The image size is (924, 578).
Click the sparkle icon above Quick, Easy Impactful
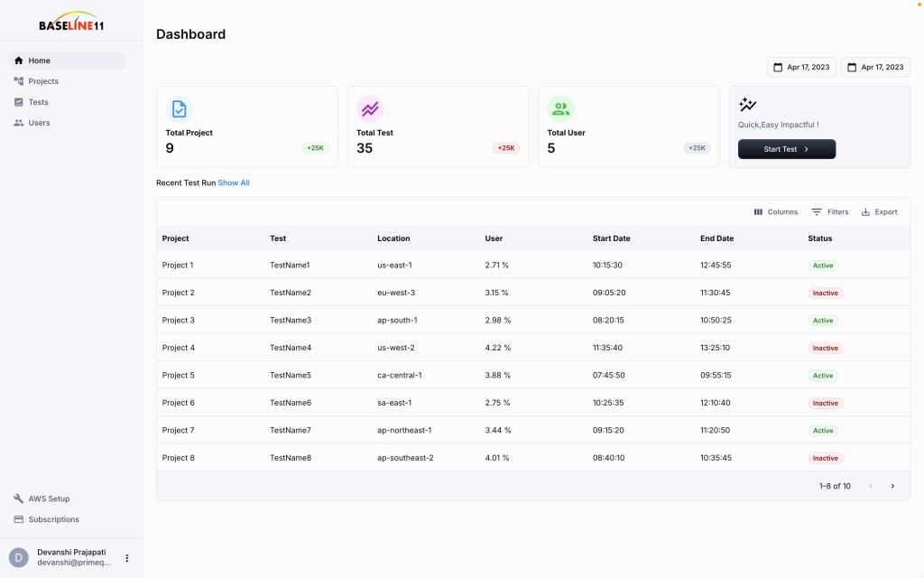pyautogui.click(x=747, y=105)
